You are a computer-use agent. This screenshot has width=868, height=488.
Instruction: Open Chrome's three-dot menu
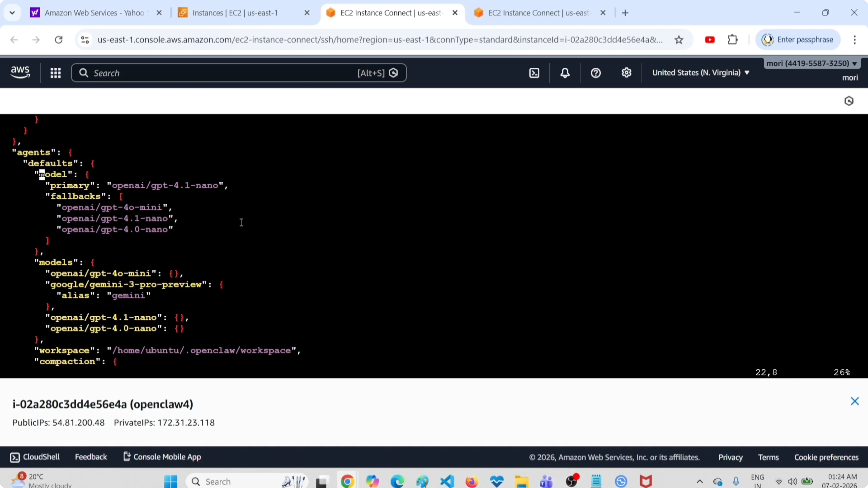tap(855, 39)
